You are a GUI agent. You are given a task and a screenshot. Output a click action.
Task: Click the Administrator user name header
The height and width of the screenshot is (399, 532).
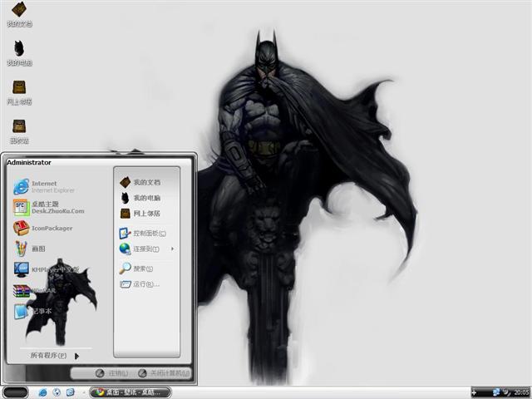click(x=29, y=162)
